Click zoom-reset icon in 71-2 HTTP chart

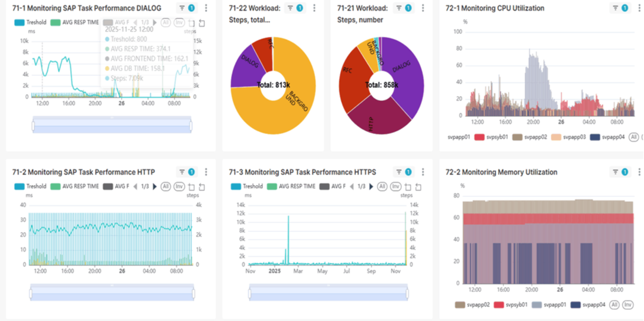[202, 187]
